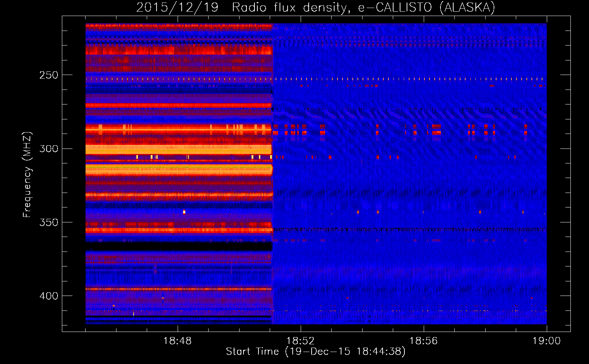
Task: Click the 'Frequency (MHZ)' axis label
Action: pos(27,174)
